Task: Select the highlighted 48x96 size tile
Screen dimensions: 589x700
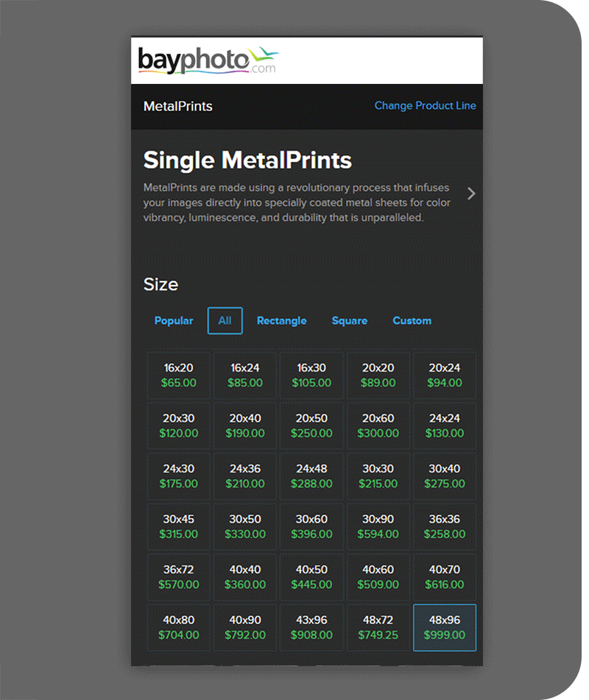Action: click(444, 627)
